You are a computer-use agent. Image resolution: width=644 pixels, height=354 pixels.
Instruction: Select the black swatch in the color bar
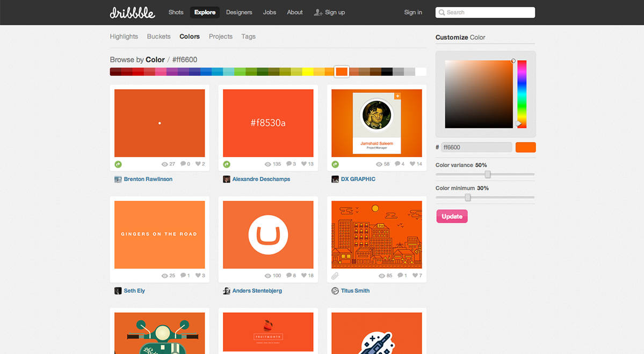[387, 72]
